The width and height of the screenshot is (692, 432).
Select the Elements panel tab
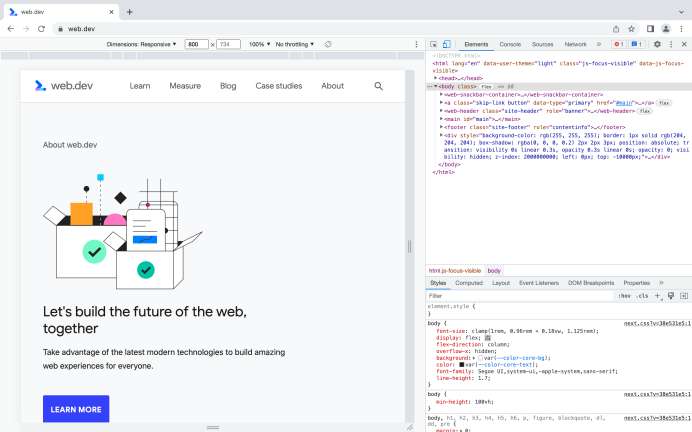[x=476, y=44]
